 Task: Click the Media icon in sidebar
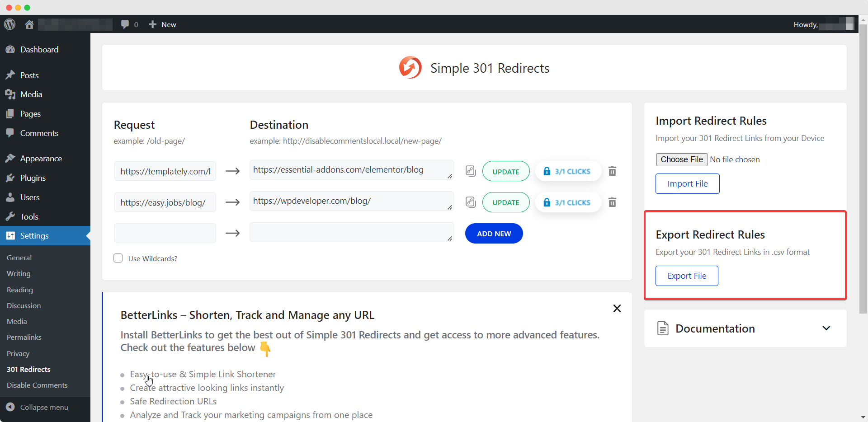[10, 94]
